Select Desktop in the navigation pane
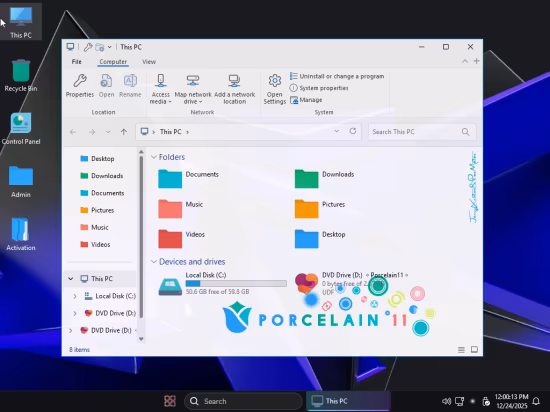The height and width of the screenshot is (412, 550). 97,158
